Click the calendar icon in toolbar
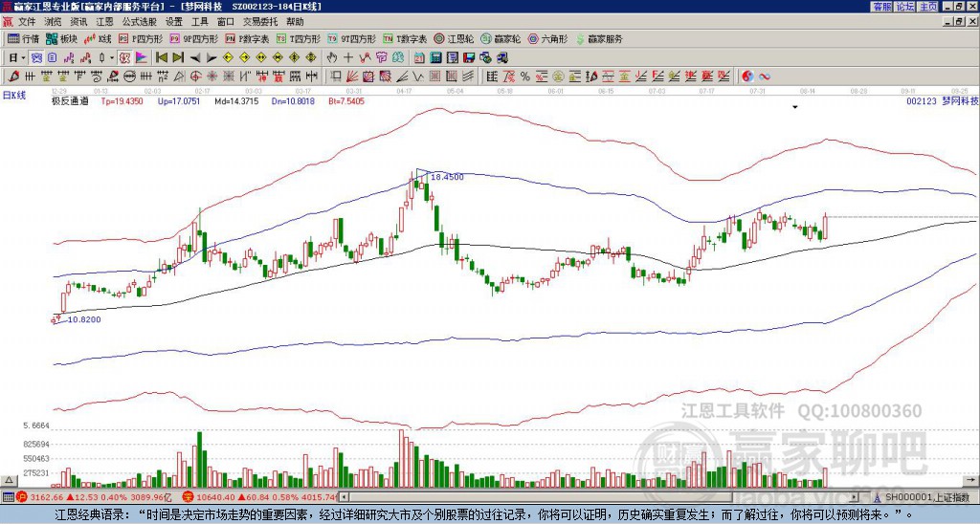Screen dimensions: 980x524 click(419, 57)
